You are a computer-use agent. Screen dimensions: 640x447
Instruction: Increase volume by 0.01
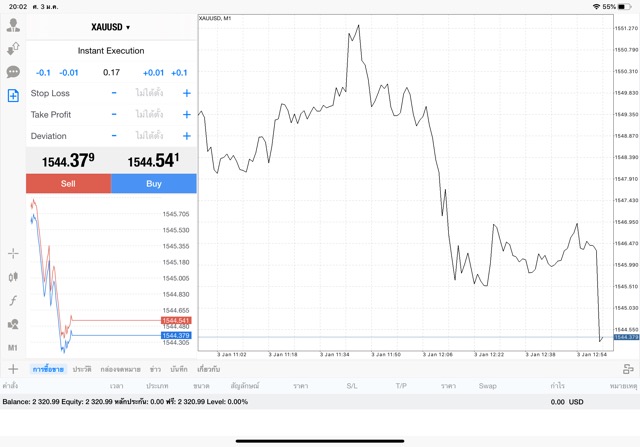153,72
